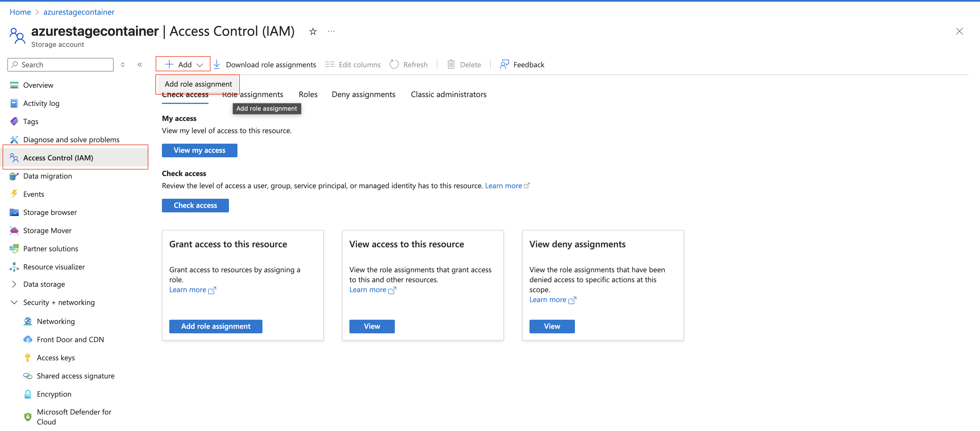Click the Tags purple label icon
This screenshot has width=980, height=431.
pyautogui.click(x=14, y=121)
